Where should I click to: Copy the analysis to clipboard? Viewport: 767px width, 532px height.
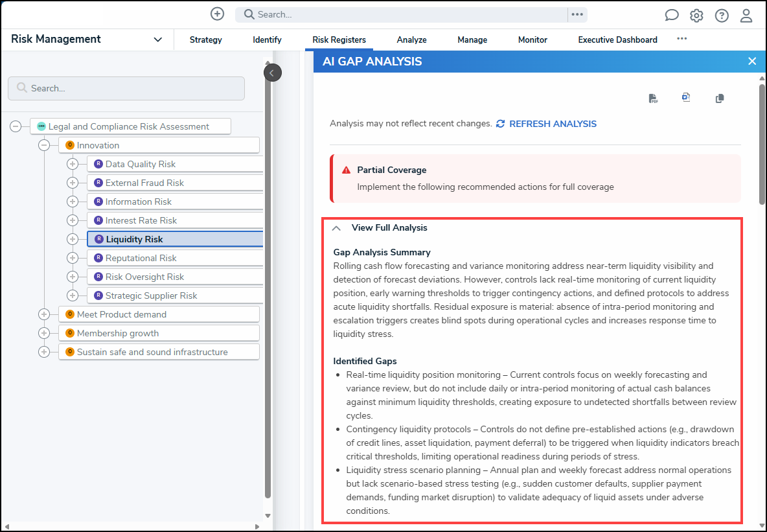pyautogui.click(x=720, y=99)
